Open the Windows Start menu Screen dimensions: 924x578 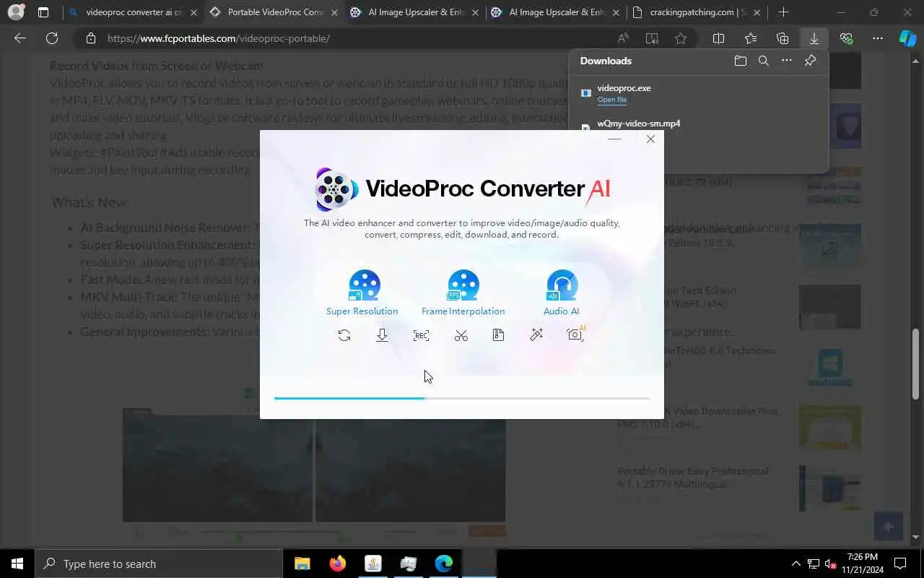[x=17, y=564]
